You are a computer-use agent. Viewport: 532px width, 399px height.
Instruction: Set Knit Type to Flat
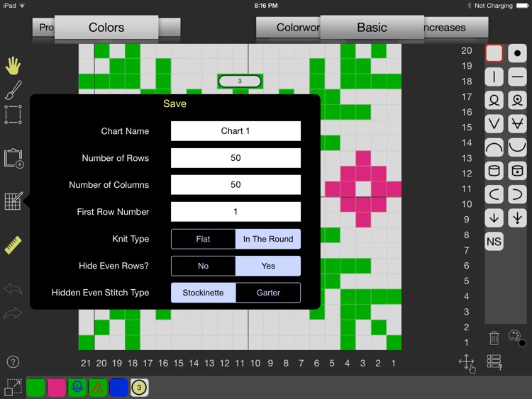(x=204, y=239)
